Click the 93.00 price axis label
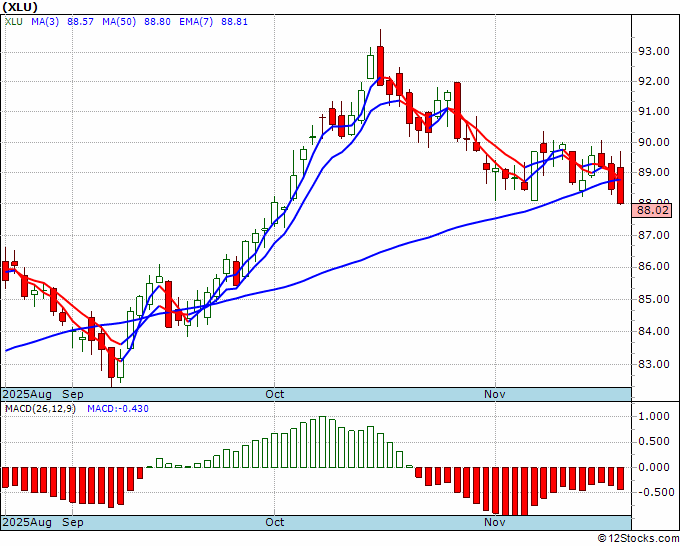Screen dimensions: 680x546 (x=653, y=52)
